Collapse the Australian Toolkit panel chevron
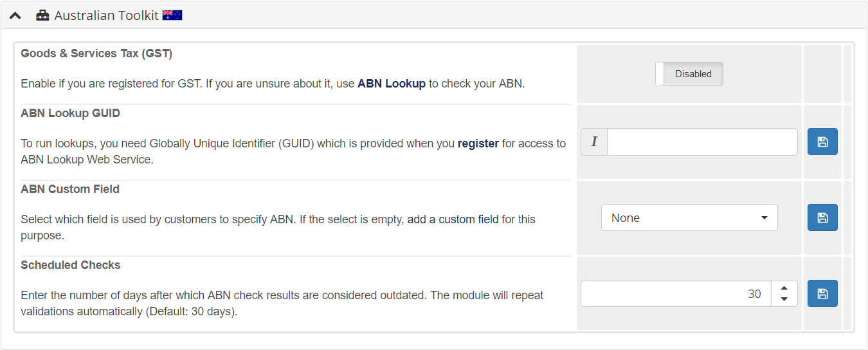 (15, 15)
